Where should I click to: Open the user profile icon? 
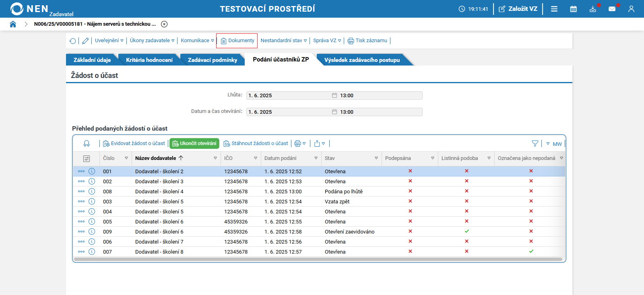(x=631, y=9)
